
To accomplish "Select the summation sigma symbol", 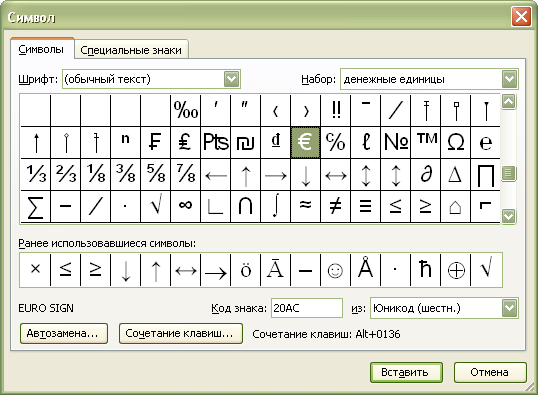I will (36, 207).
